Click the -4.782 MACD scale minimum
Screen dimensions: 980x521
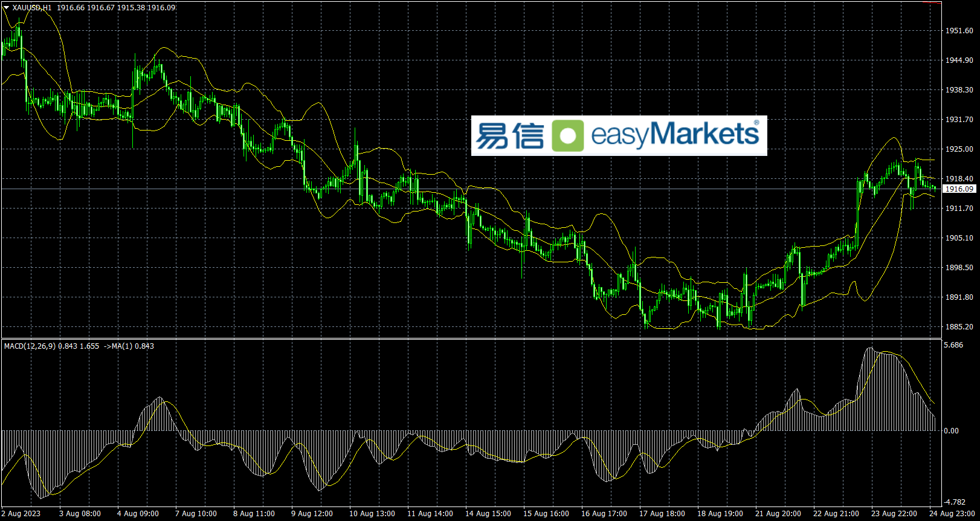(x=955, y=502)
